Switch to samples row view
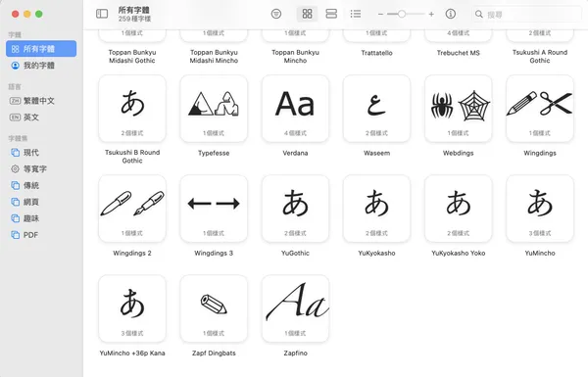This screenshot has width=588, height=377. point(331,14)
